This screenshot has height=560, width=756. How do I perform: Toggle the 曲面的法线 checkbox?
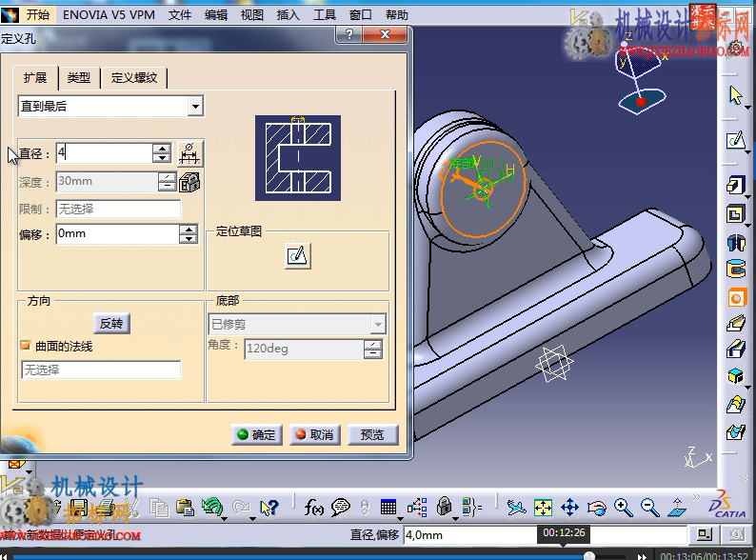[x=26, y=346]
